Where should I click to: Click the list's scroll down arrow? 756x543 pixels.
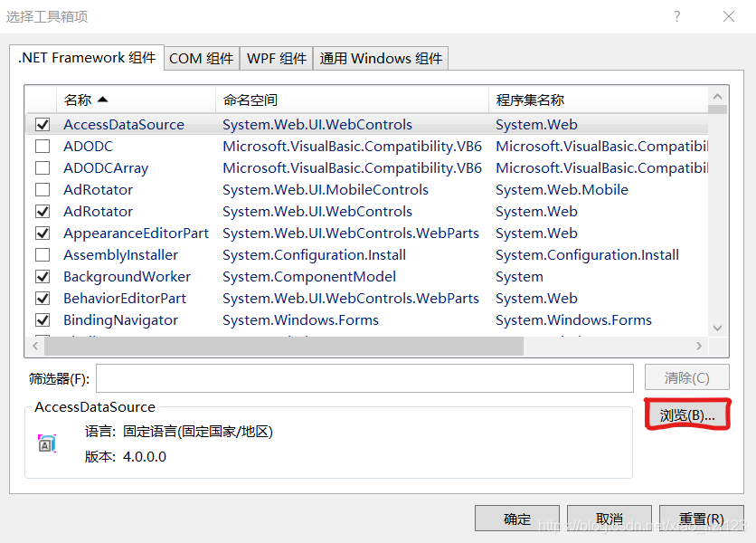717,328
